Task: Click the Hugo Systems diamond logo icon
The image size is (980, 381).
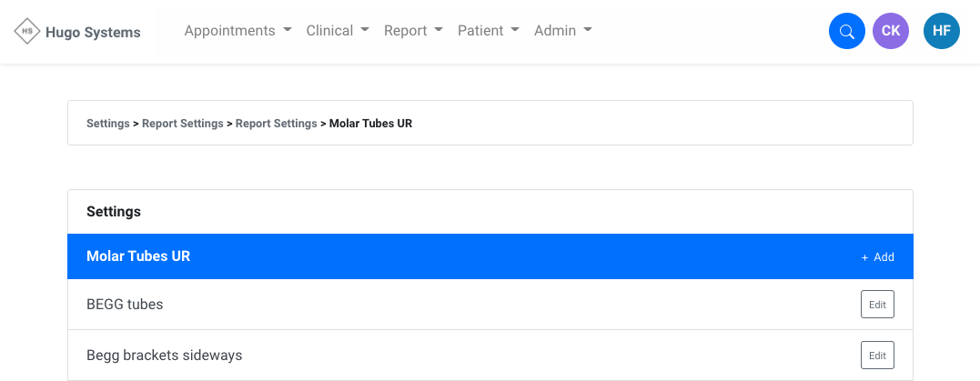Action: 27,32
